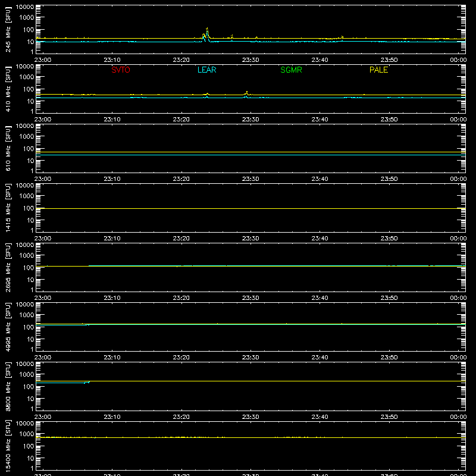Screen dimensions: 476x476
Task: Click 23:00 time label under 2695 MHz panel
Action: tap(43, 298)
